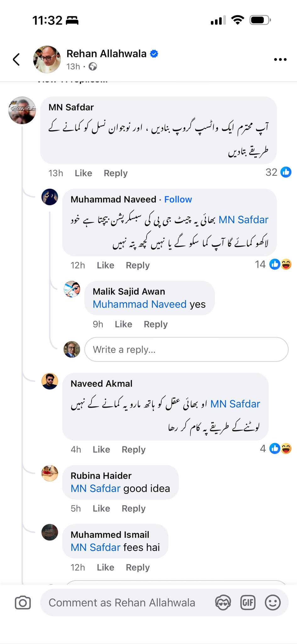Open Rehan Allahwala's profile picture
The height and width of the screenshot is (644, 297).
coord(47,59)
